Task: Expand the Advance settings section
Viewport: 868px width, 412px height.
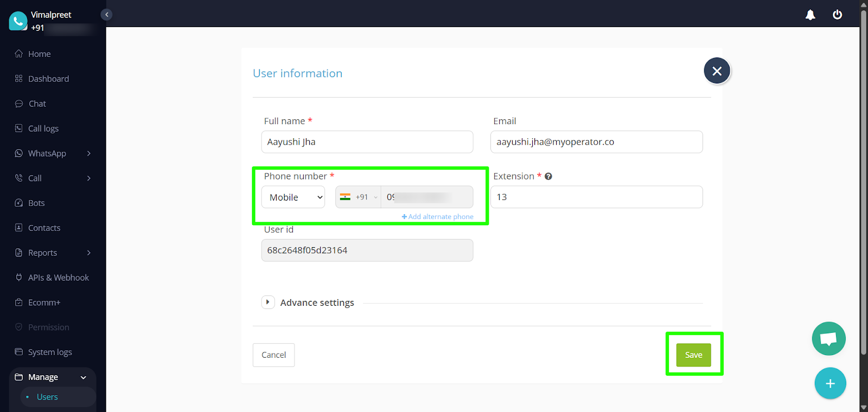Action: pos(268,302)
